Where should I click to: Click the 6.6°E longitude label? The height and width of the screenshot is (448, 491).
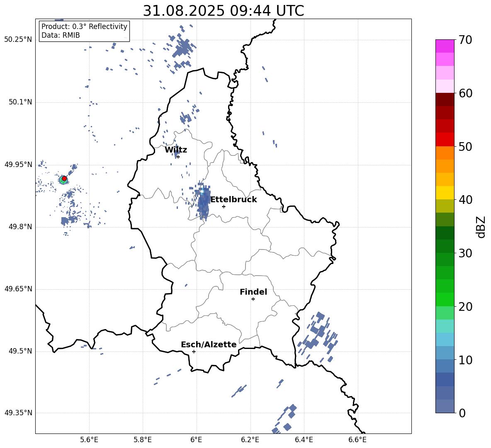click(x=357, y=440)
